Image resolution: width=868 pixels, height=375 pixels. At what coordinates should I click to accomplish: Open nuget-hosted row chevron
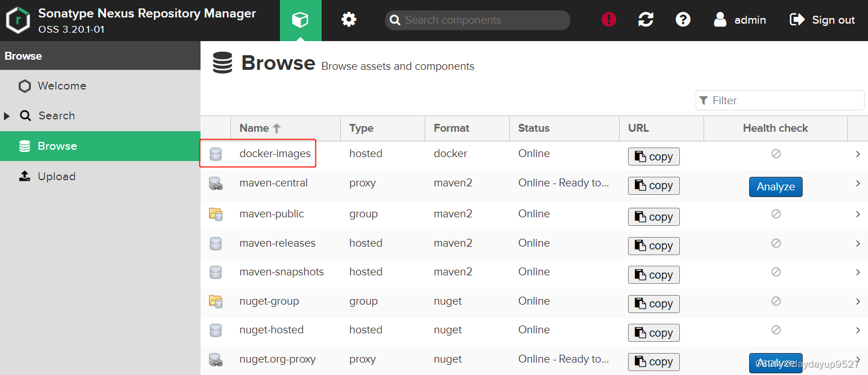(x=858, y=330)
